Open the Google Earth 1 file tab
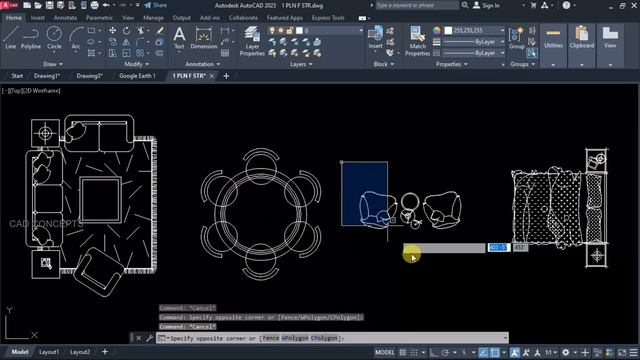 click(x=137, y=76)
